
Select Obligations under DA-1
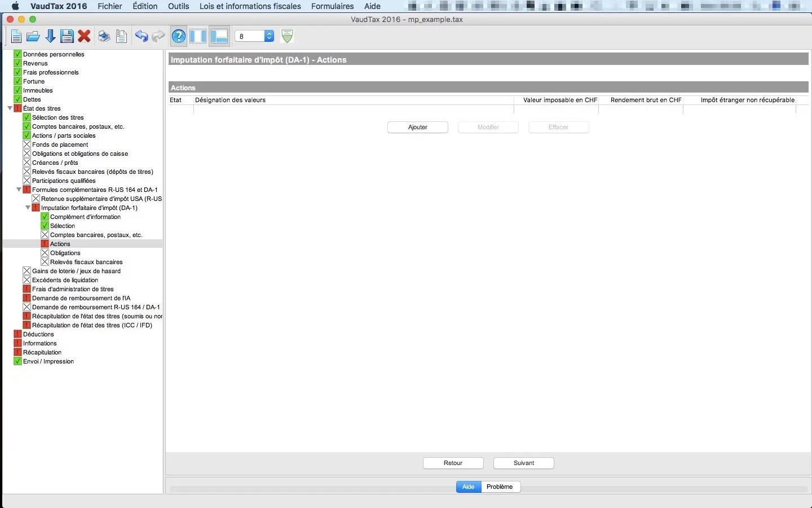(65, 253)
